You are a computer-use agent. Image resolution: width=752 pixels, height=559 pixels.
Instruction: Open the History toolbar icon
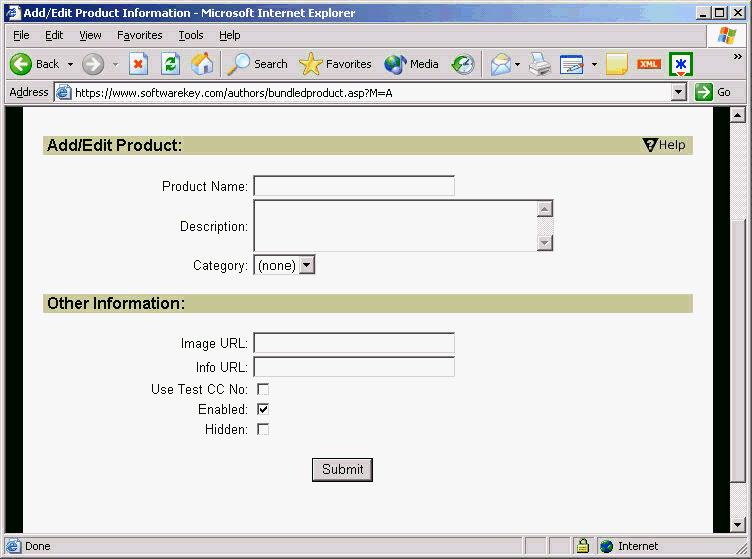(462, 64)
